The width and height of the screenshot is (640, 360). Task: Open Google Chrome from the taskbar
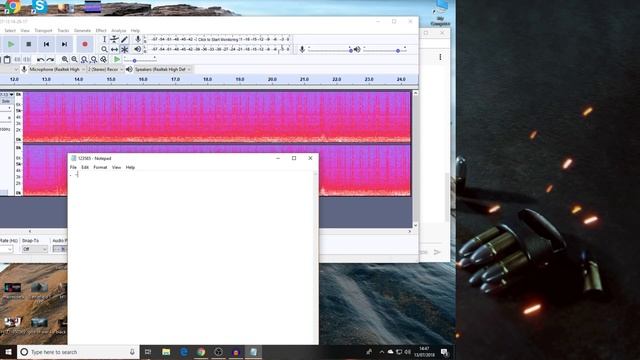[201, 352]
